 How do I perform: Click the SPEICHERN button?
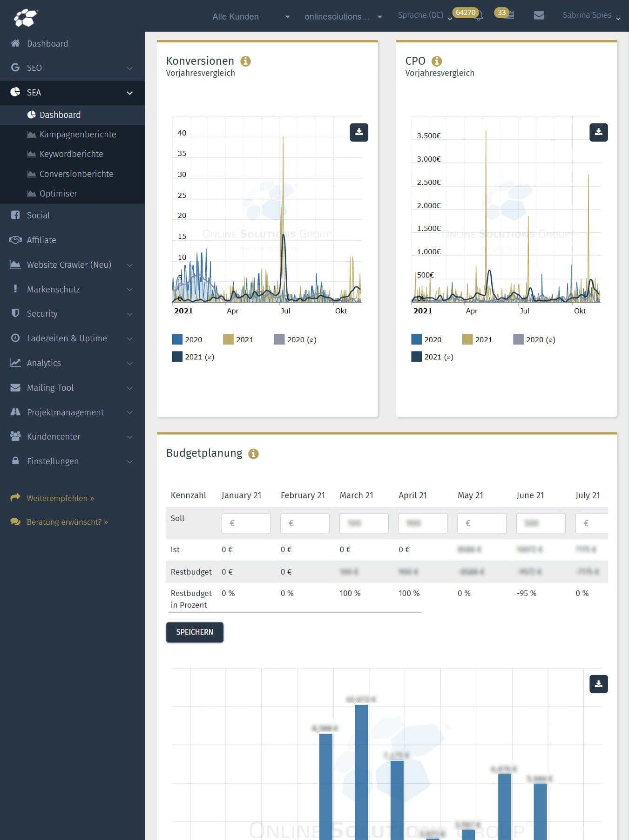tap(195, 632)
